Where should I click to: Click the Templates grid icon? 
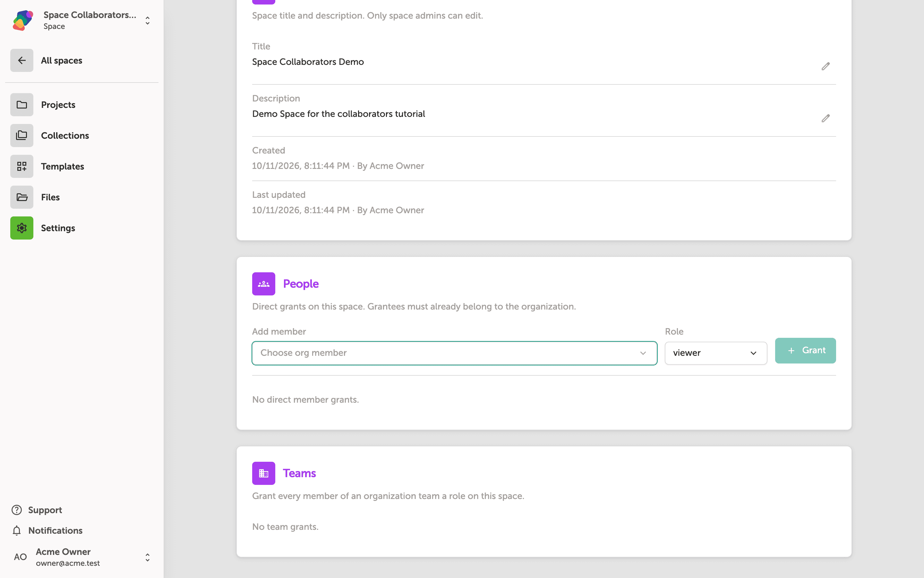pyautogui.click(x=22, y=166)
